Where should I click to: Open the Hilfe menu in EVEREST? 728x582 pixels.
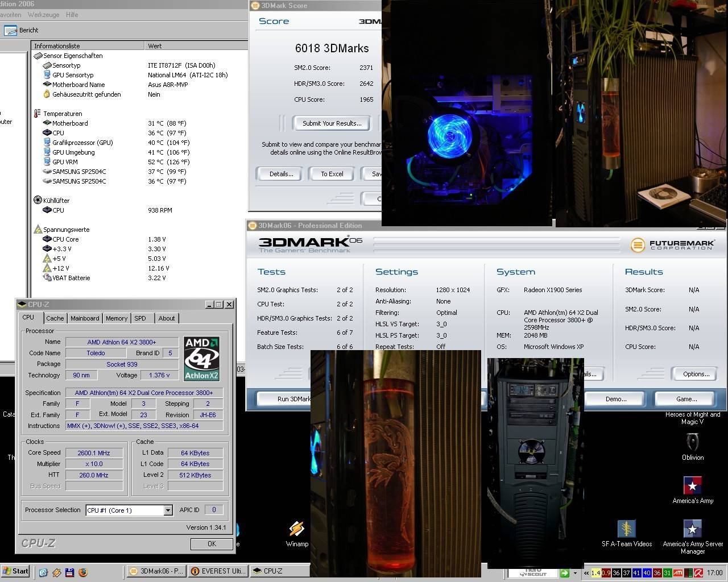tap(72, 14)
